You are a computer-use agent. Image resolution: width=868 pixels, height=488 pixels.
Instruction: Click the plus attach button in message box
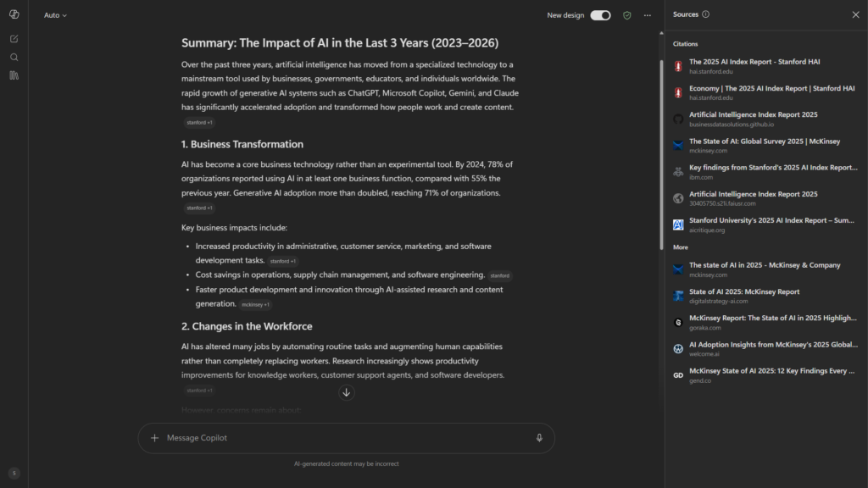(154, 438)
